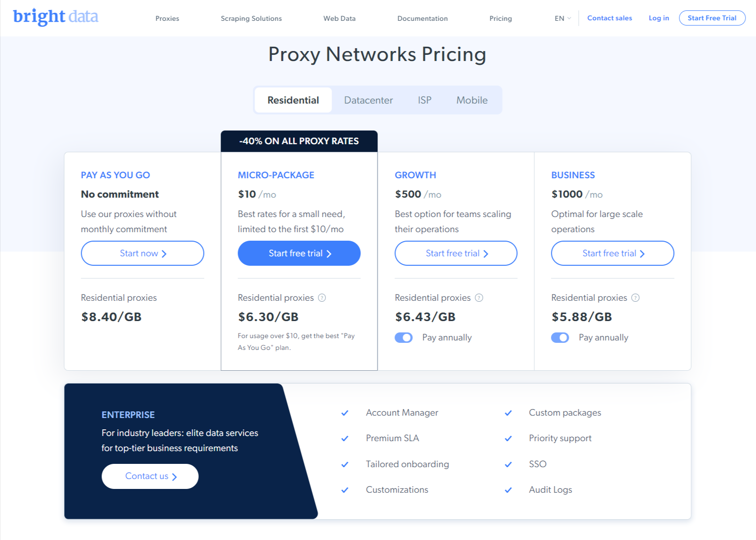Click the Custom packages checkmark icon

click(x=508, y=413)
